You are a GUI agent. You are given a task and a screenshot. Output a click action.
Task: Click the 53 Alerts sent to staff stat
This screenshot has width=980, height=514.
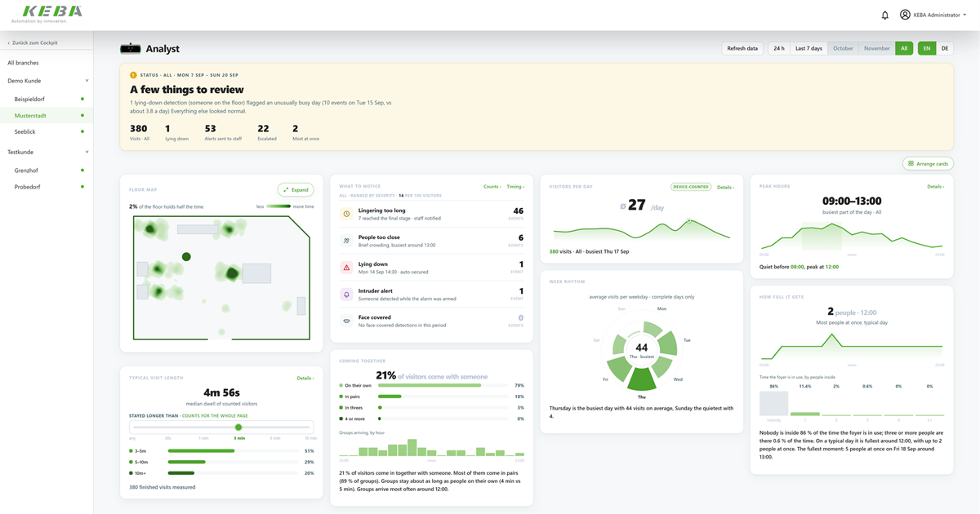(x=223, y=132)
